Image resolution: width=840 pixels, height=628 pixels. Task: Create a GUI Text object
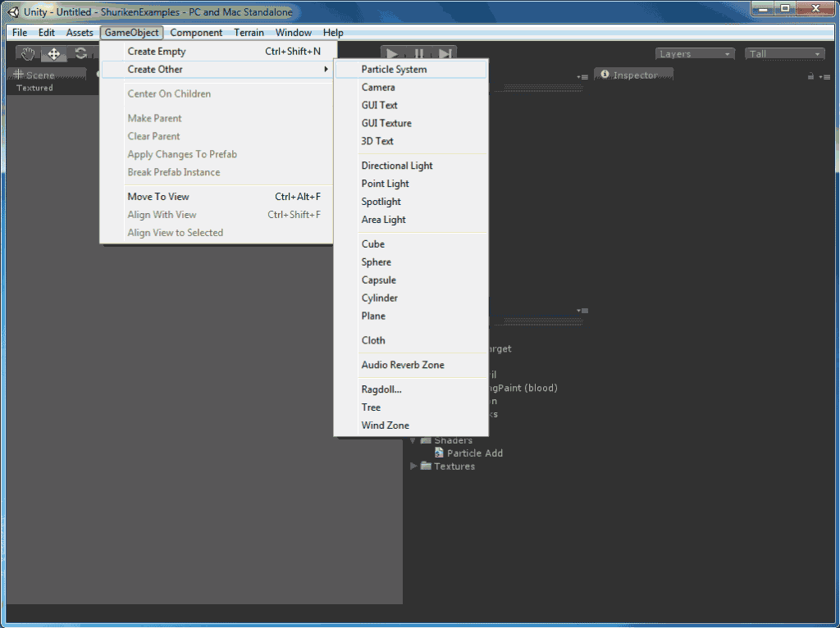411,106
